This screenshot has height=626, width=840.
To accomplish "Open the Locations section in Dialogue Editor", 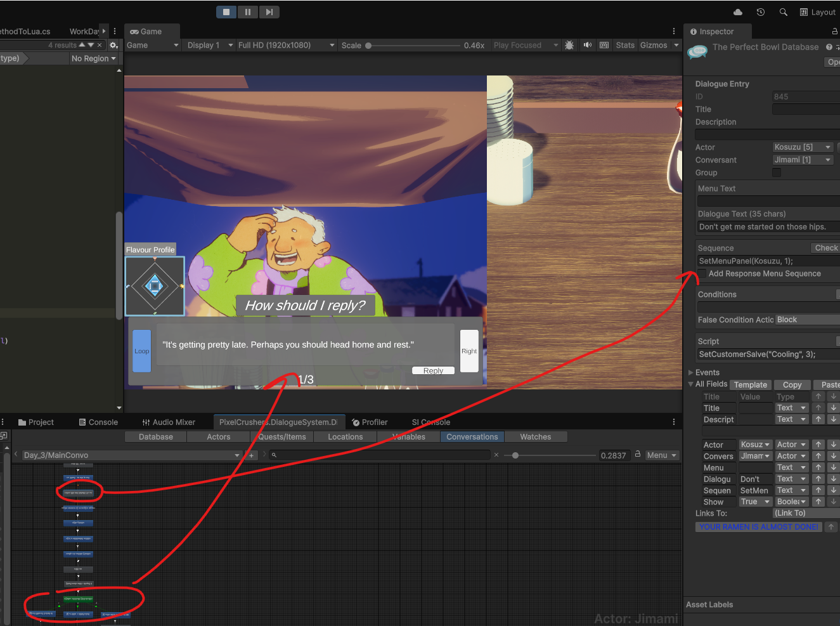I will tap(346, 437).
